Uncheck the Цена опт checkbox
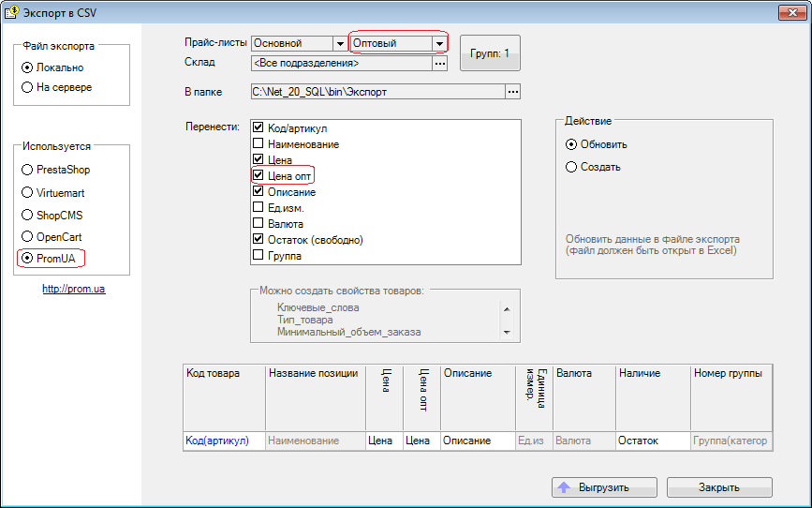The width and height of the screenshot is (812, 508). tap(258, 175)
